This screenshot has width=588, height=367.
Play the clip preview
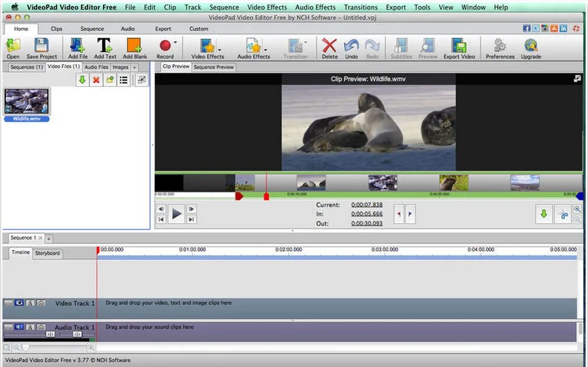176,214
